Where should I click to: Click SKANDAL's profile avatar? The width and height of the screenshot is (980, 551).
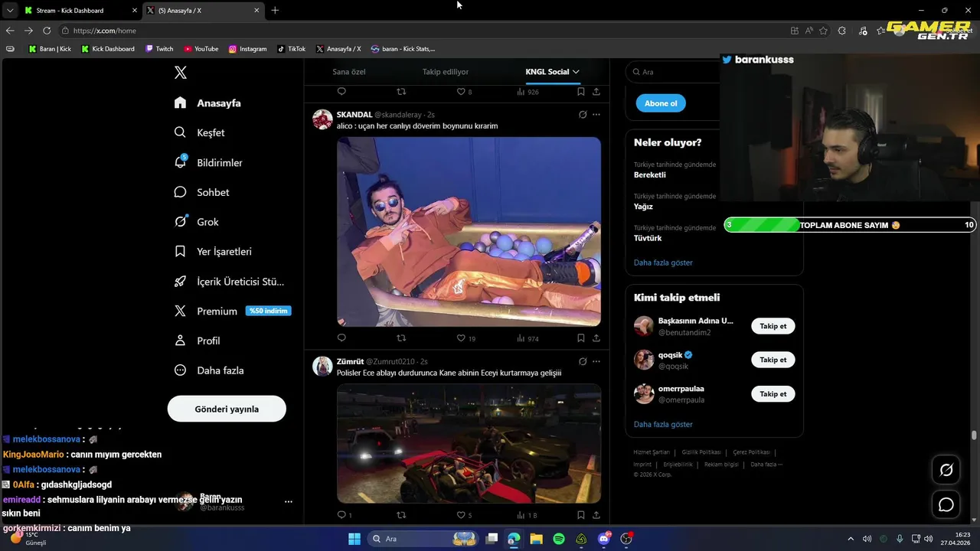(322, 119)
